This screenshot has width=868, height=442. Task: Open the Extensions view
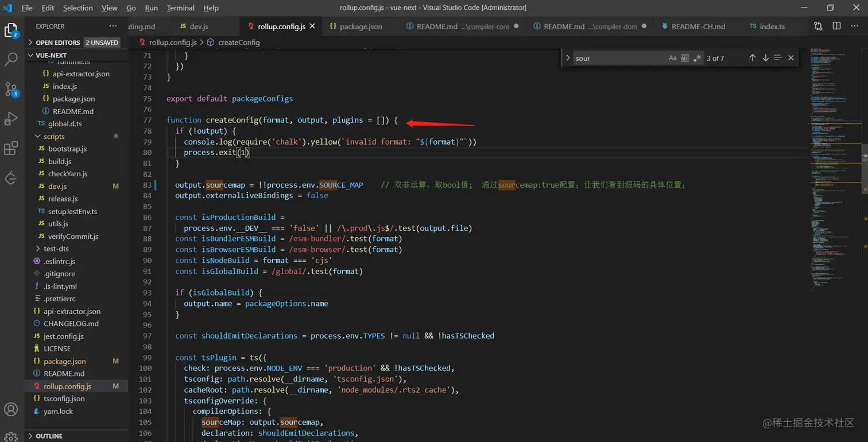tap(11, 149)
